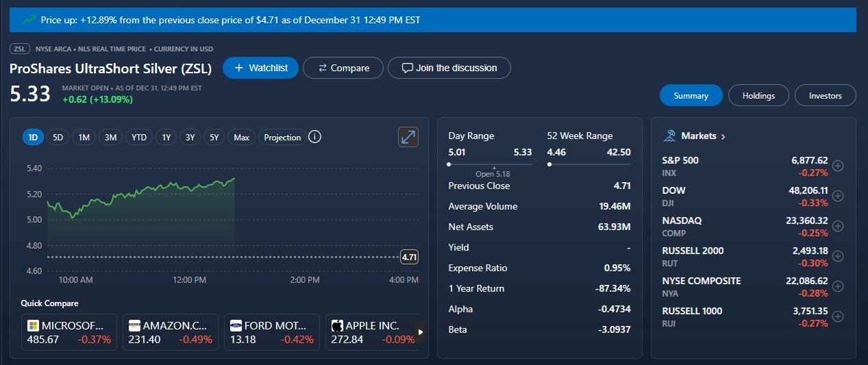This screenshot has height=365, width=868.
Task: Click the Projection info icon
Action: click(314, 137)
